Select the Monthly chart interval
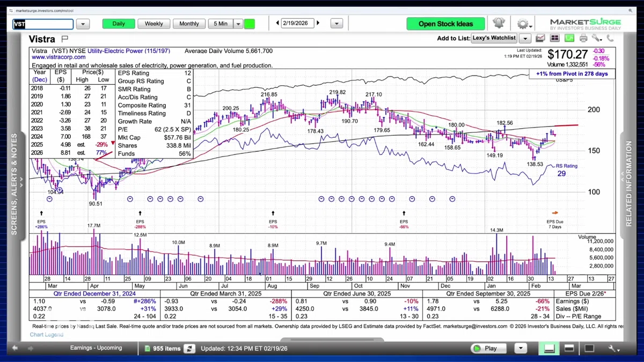 point(189,24)
